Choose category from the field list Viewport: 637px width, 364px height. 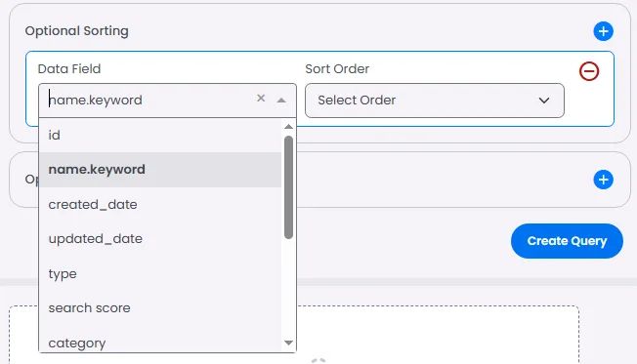[160, 343]
